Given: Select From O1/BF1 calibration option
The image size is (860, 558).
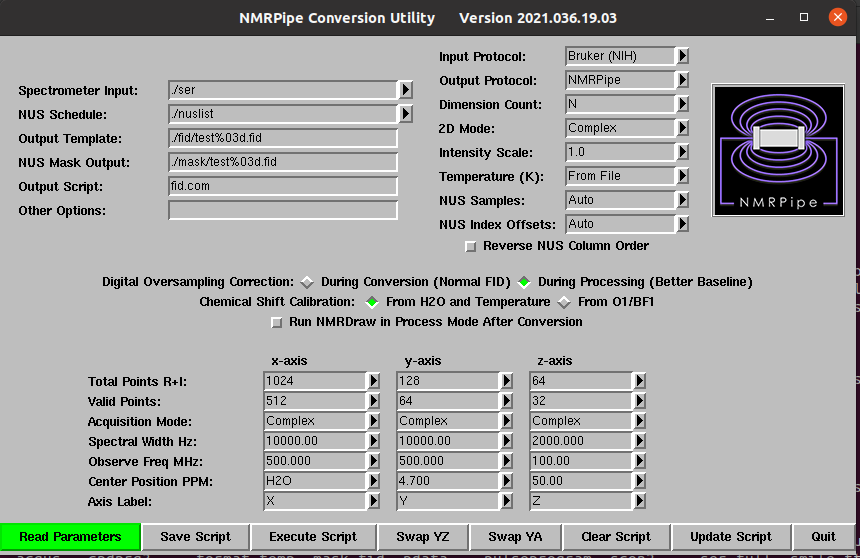Looking at the screenshot, I should point(565,302).
